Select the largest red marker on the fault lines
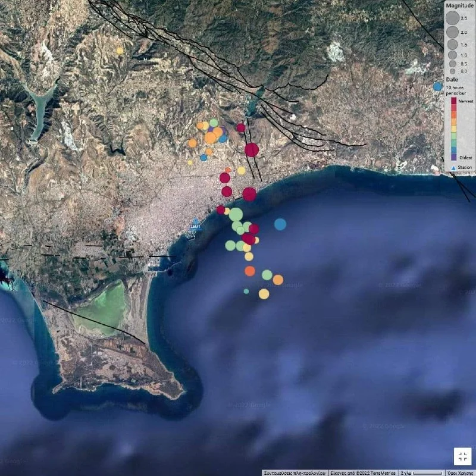Screen dimensions: 476x476 click(x=252, y=149)
